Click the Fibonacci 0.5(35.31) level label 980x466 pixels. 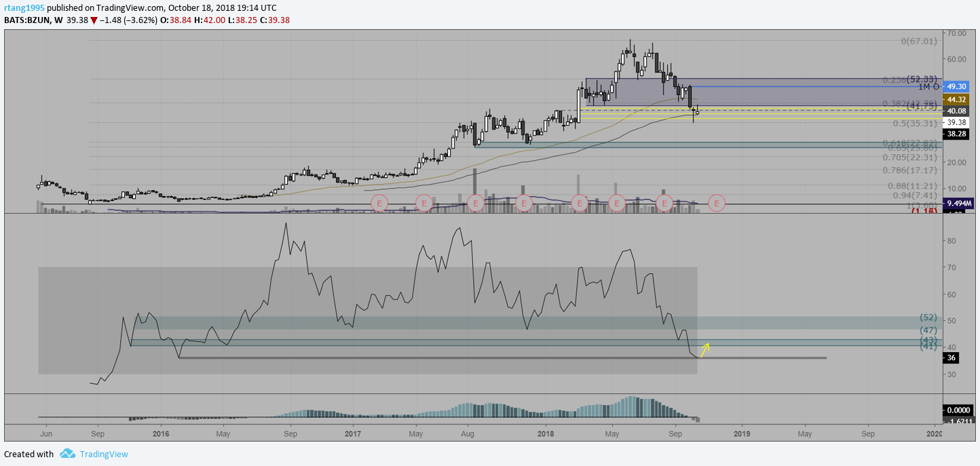point(916,123)
